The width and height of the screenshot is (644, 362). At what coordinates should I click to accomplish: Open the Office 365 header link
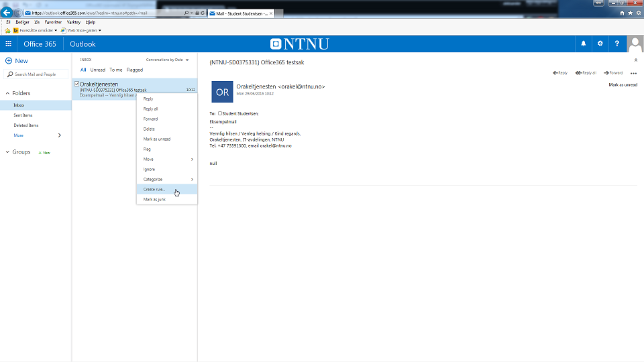[x=40, y=44]
